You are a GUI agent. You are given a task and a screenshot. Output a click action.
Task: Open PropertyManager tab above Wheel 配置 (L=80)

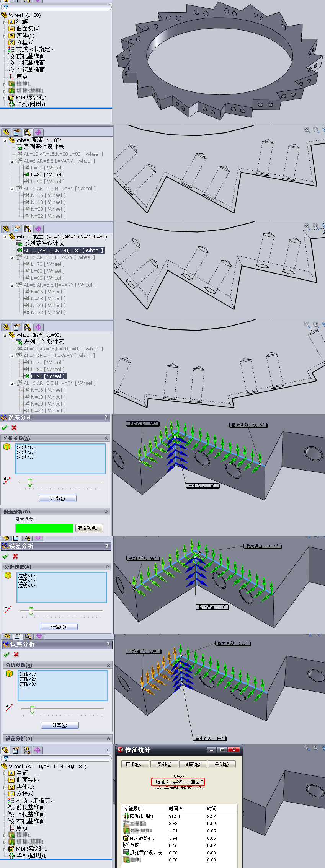pyautogui.click(x=17, y=132)
